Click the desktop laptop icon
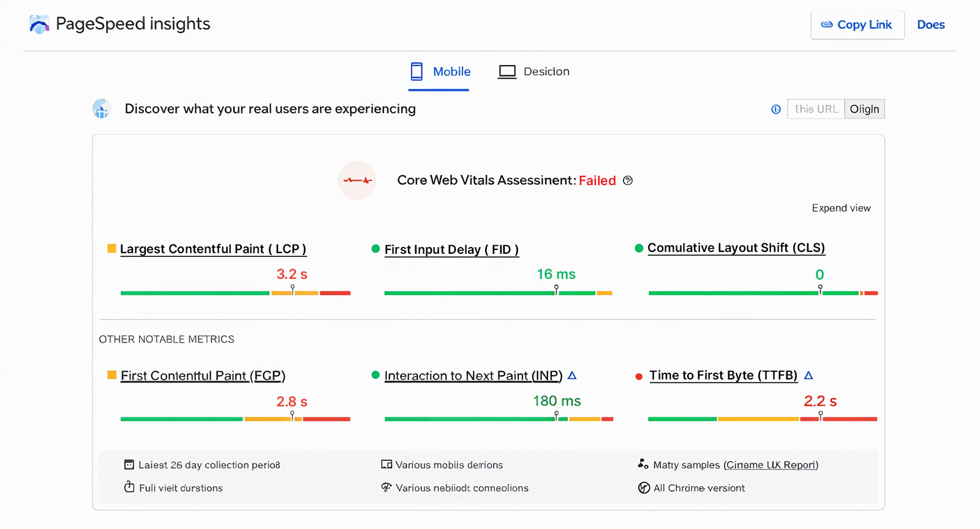Screen dimensions: 980x529 coord(507,72)
